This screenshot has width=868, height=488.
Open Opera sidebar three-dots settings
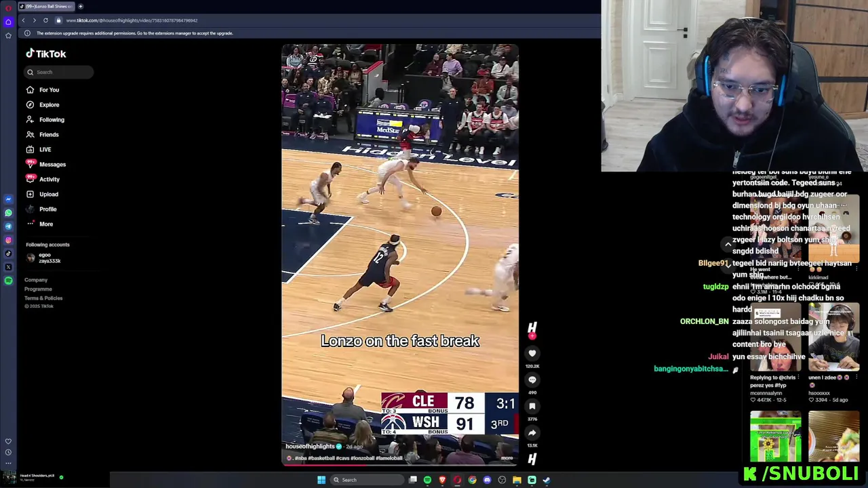[8, 464]
